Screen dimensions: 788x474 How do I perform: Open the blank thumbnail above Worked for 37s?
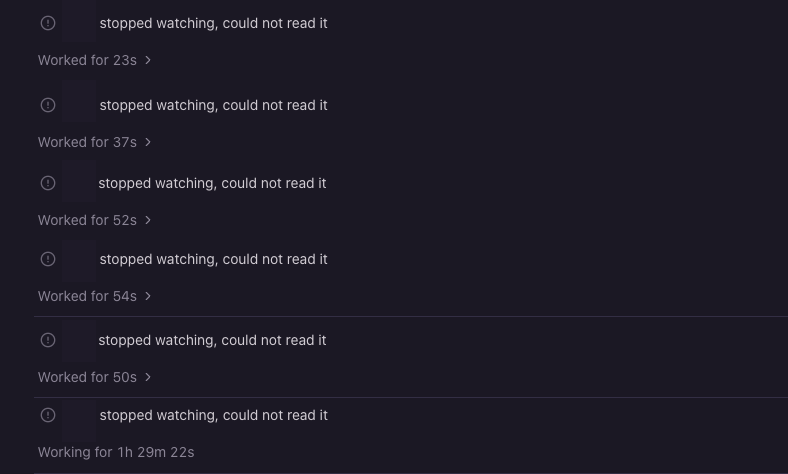pos(79,102)
